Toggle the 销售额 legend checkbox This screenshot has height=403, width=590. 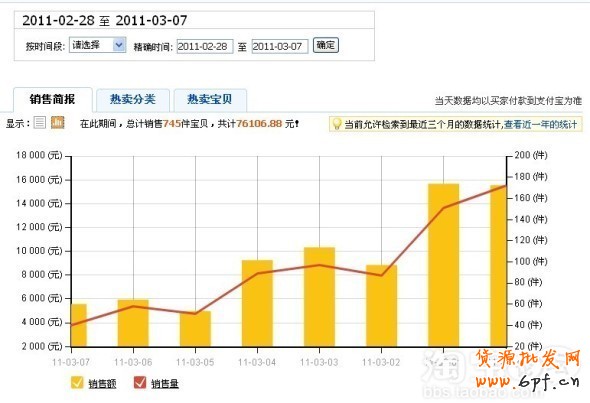(x=77, y=382)
